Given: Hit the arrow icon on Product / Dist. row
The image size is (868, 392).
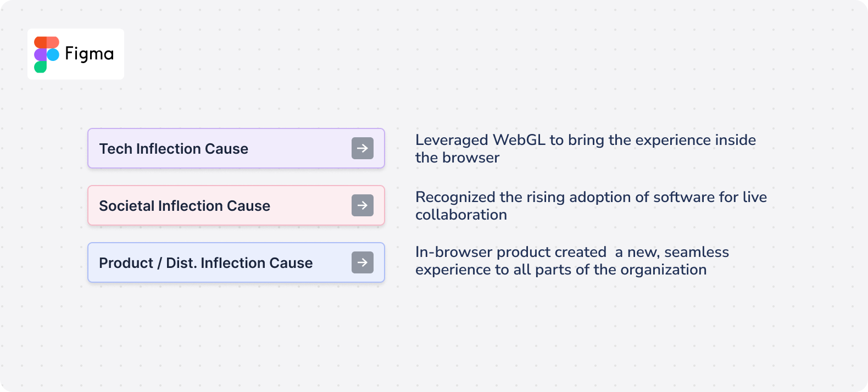Looking at the screenshot, I should coord(363,262).
